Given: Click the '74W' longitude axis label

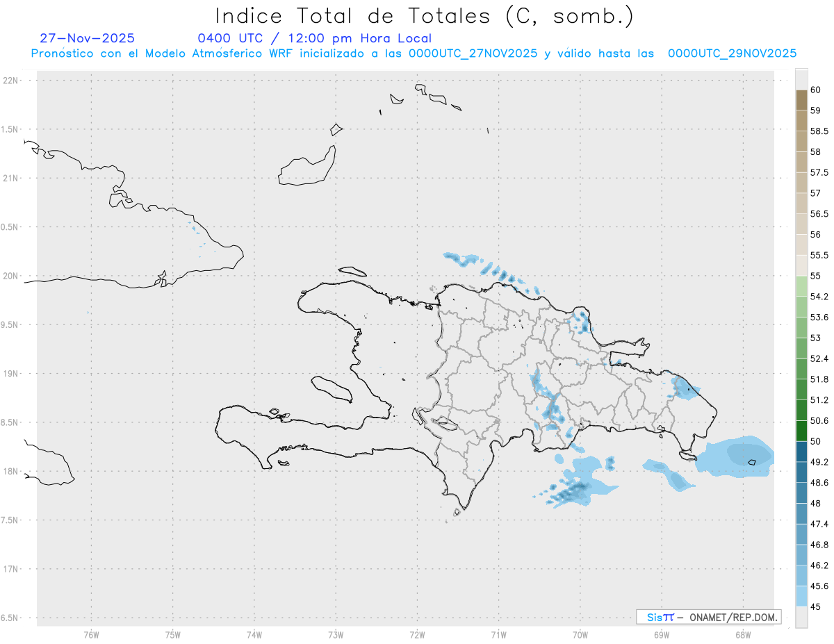Looking at the screenshot, I should point(254,634).
